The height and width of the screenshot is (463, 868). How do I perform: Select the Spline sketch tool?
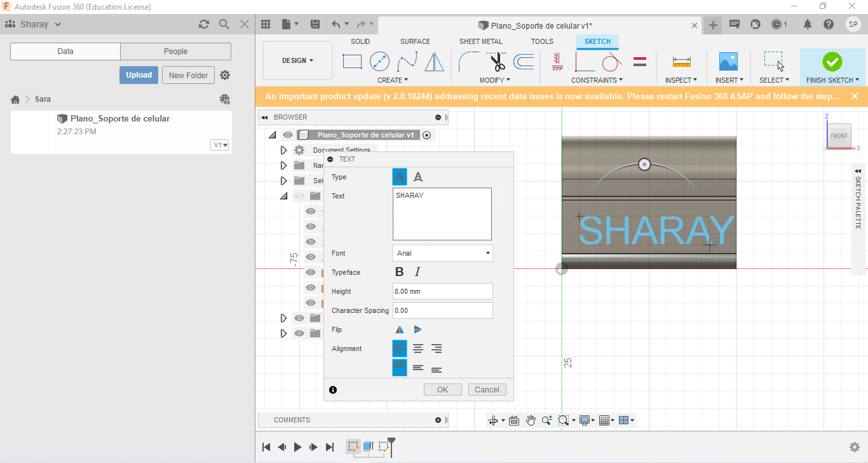click(x=407, y=62)
